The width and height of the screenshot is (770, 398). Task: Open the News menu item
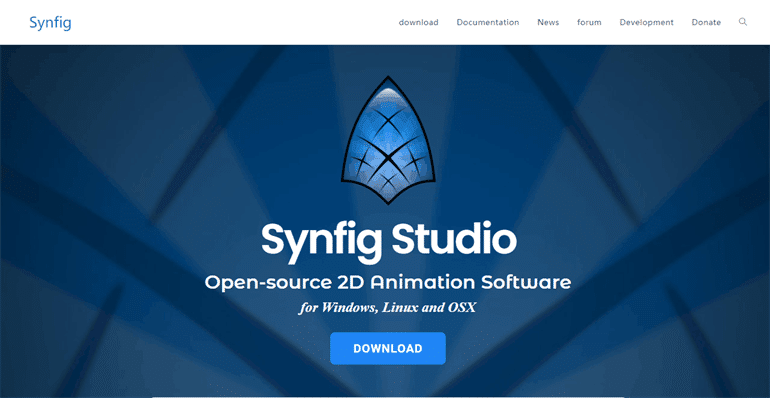pyautogui.click(x=548, y=22)
